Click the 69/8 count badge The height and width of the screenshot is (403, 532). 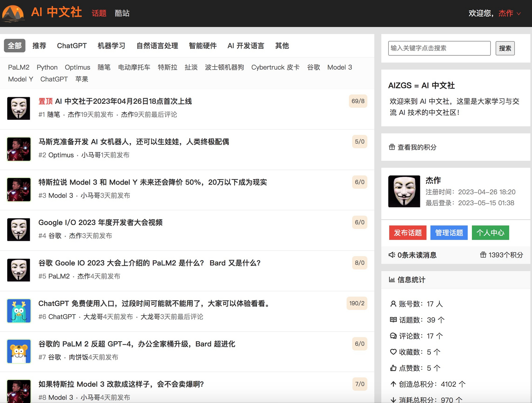tap(358, 101)
